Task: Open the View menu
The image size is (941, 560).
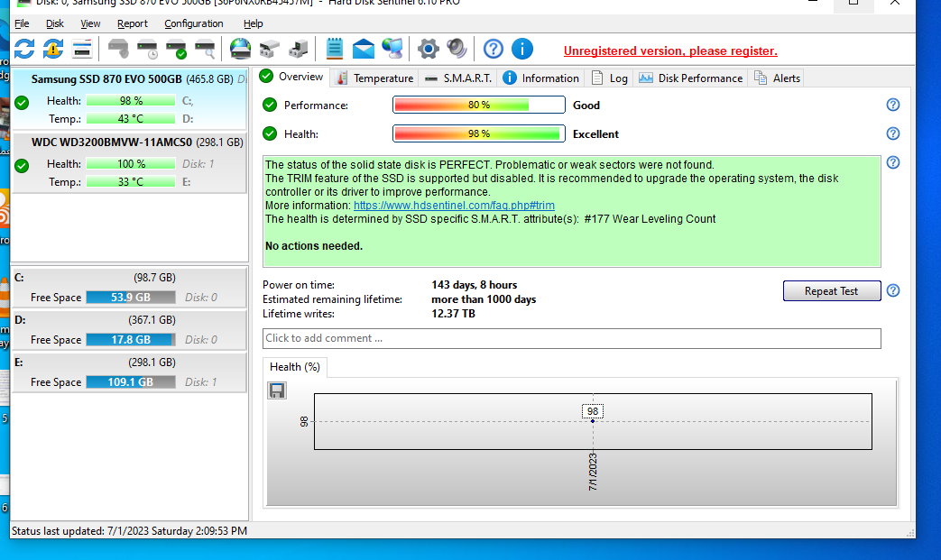Action: coord(90,23)
